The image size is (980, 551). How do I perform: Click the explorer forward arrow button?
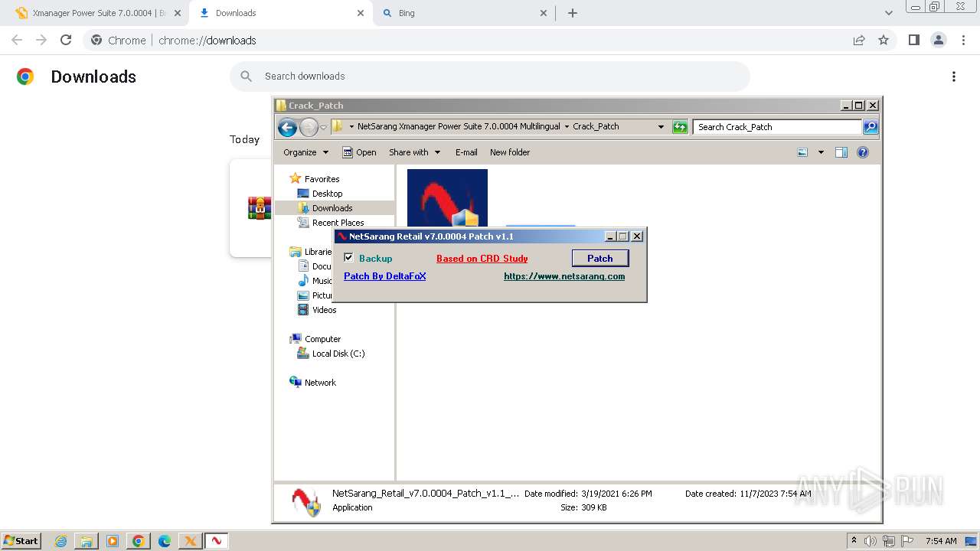click(x=309, y=127)
